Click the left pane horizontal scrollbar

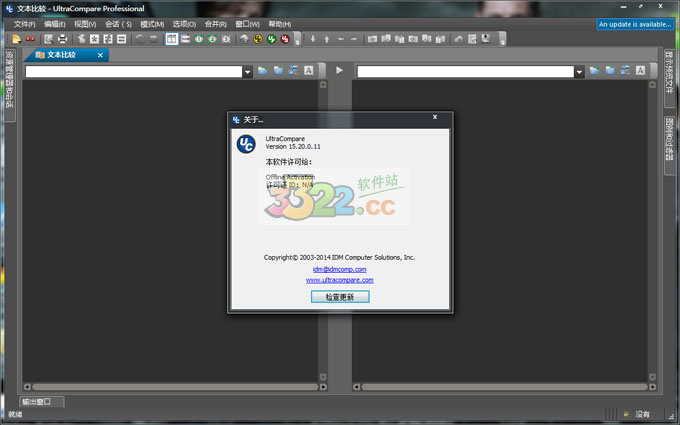pos(175,387)
